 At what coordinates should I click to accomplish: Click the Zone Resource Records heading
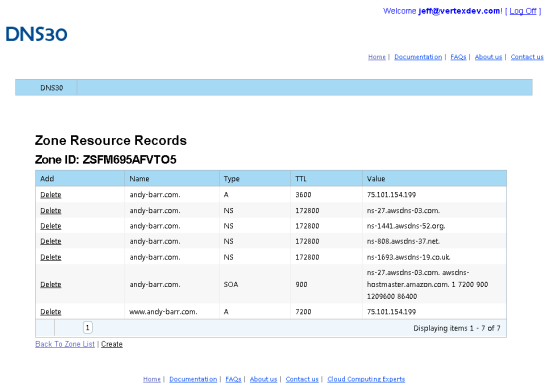click(x=111, y=140)
